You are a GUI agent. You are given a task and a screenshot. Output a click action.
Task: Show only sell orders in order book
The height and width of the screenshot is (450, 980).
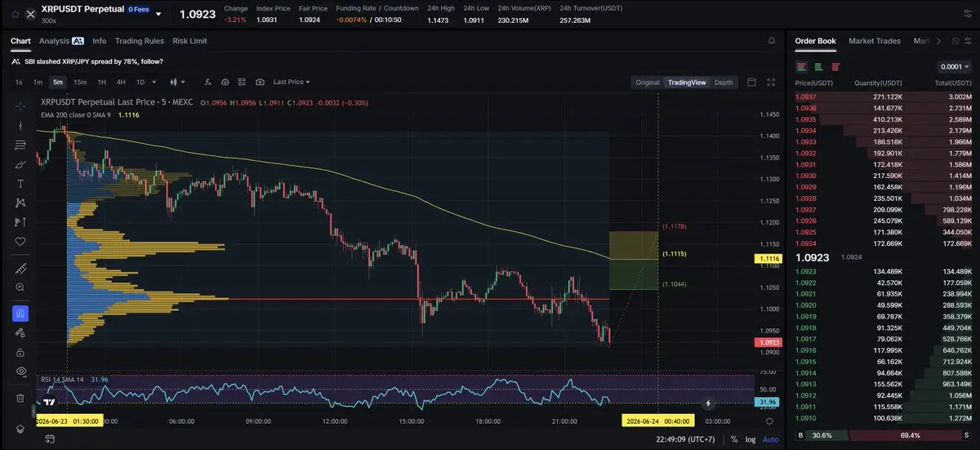click(835, 67)
